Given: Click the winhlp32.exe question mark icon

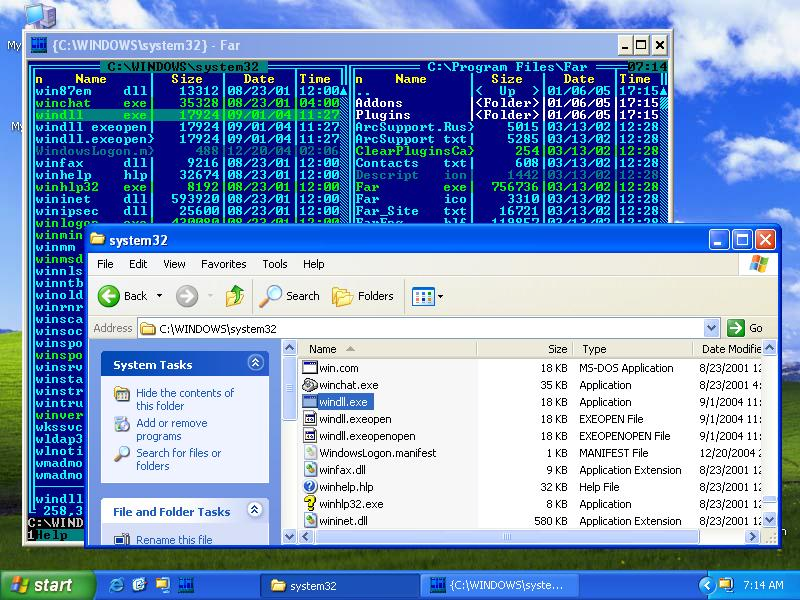Looking at the screenshot, I should (310, 504).
